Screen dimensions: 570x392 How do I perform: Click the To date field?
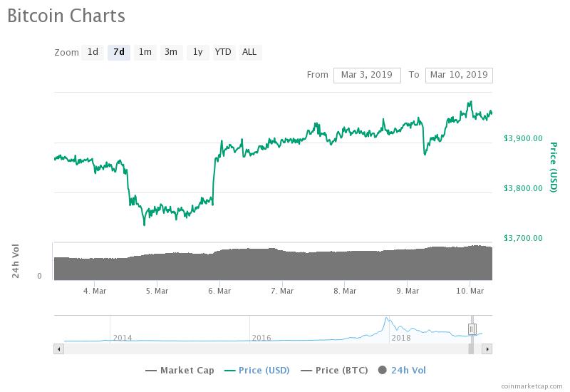point(458,75)
